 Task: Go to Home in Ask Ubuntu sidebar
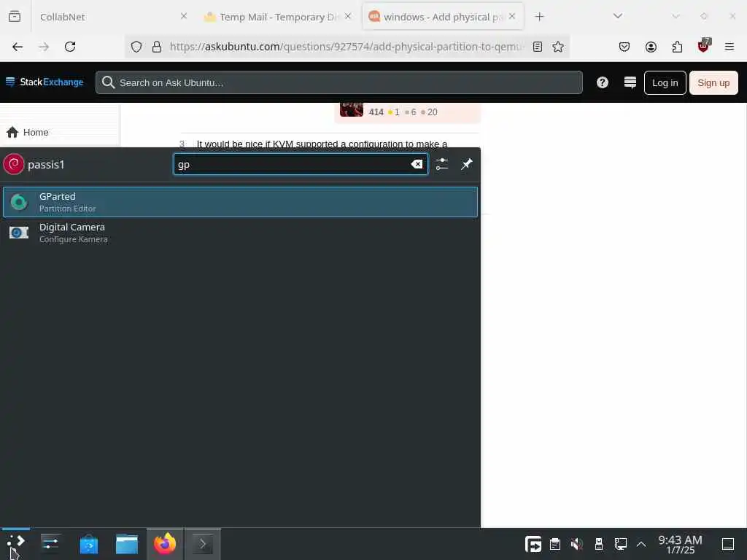tap(28, 133)
